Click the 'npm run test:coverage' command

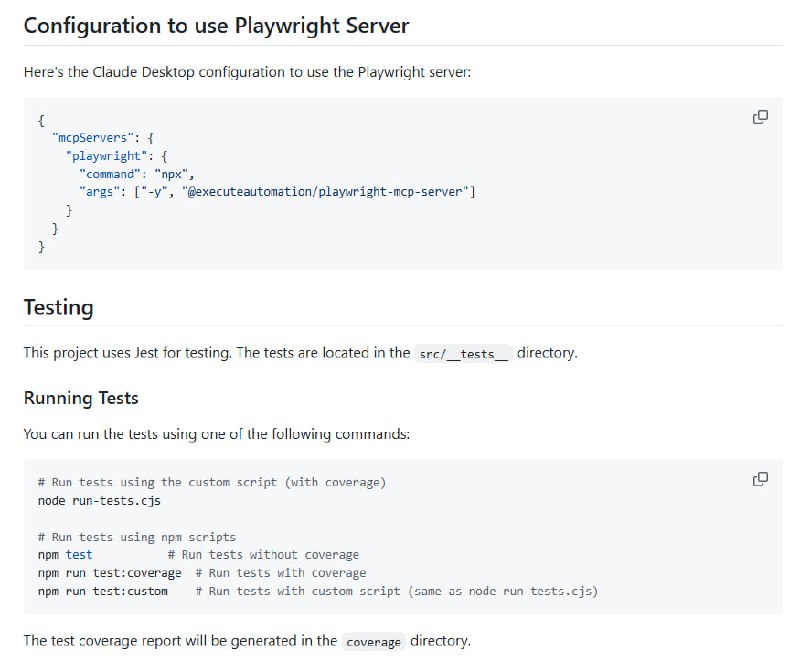[110, 573]
